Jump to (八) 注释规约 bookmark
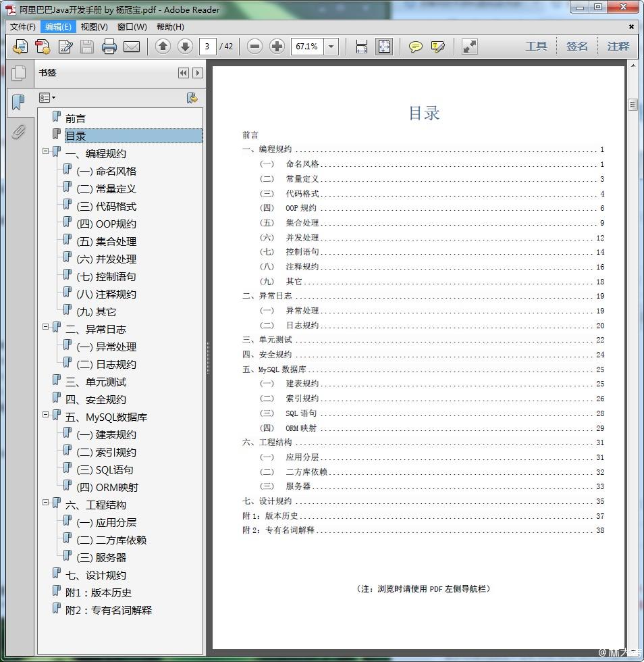Screen dimensions: 644x662 107,295
